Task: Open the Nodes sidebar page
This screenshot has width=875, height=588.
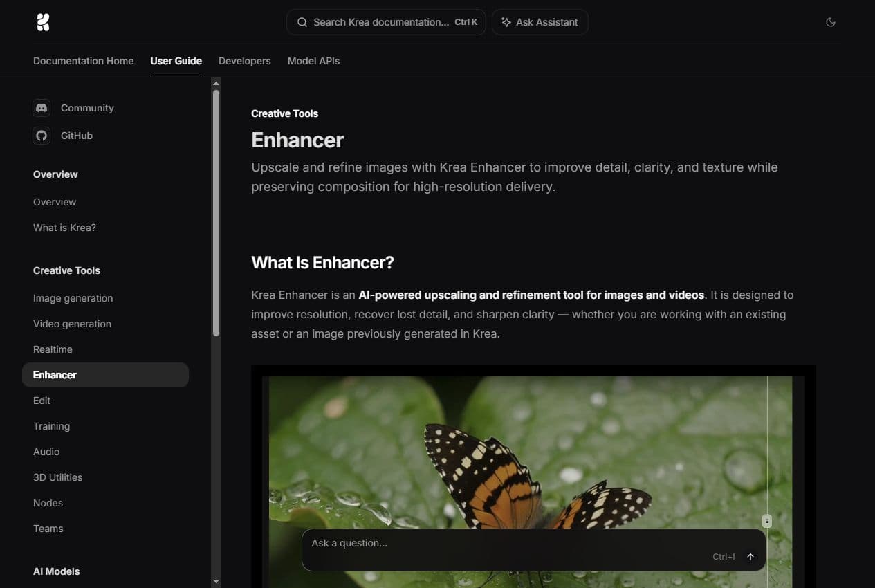Action: [x=48, y=503]
